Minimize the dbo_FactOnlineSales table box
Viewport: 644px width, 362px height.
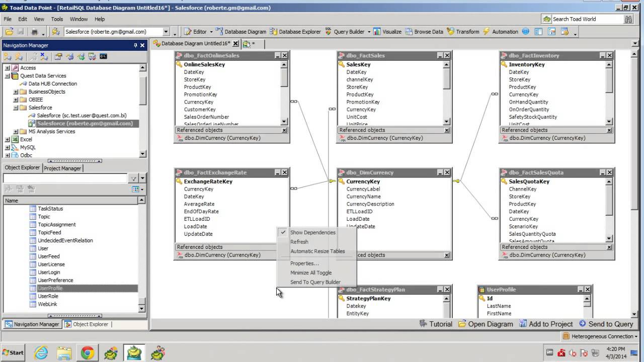(277, 56)
